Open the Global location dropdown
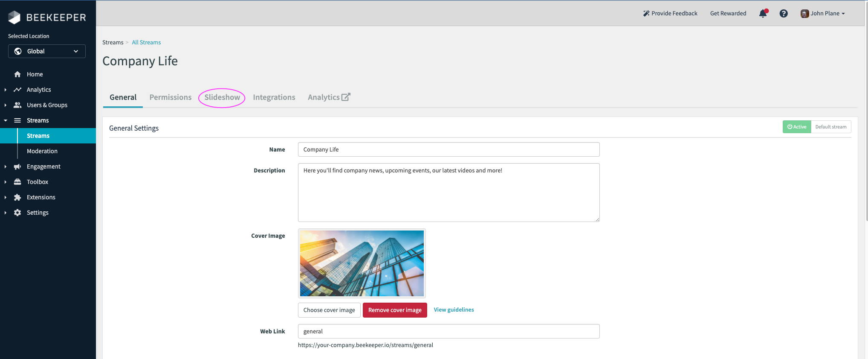868x359 pixels. click(47, 51)
